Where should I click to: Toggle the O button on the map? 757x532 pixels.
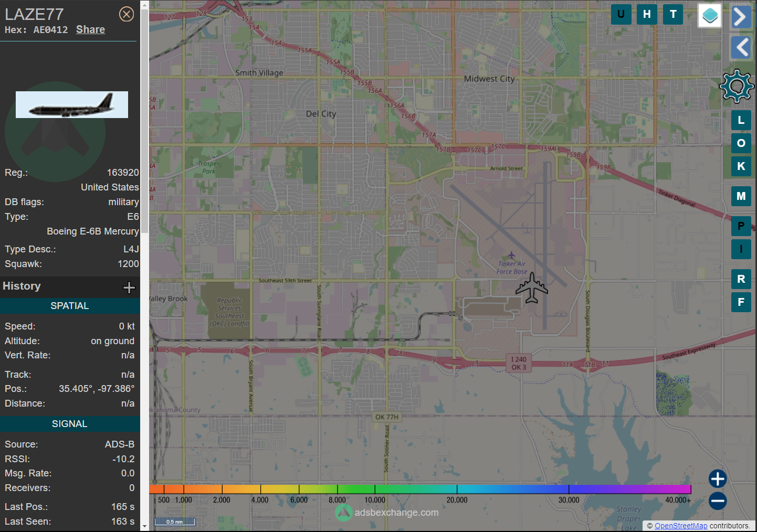pos(741,143)
